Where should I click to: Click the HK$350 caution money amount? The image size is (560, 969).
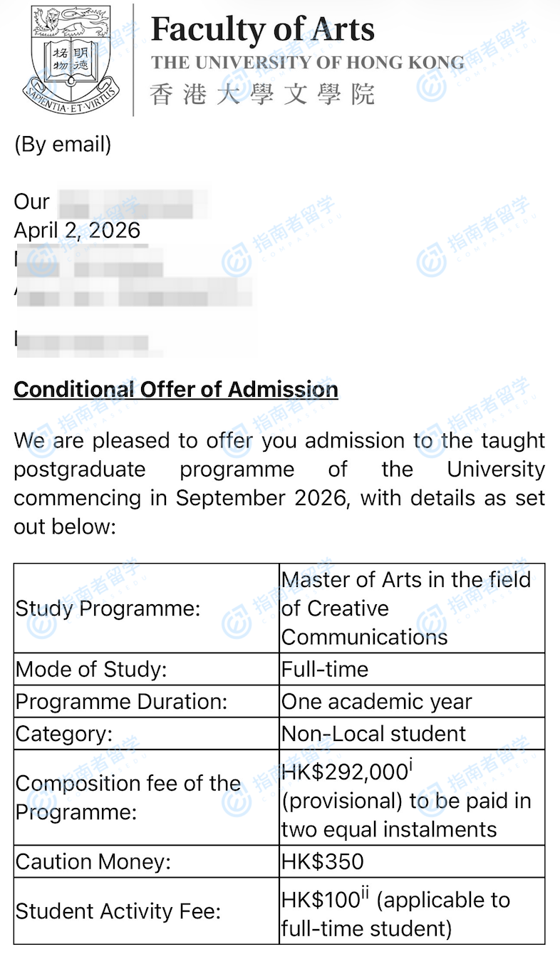[323, 862]
